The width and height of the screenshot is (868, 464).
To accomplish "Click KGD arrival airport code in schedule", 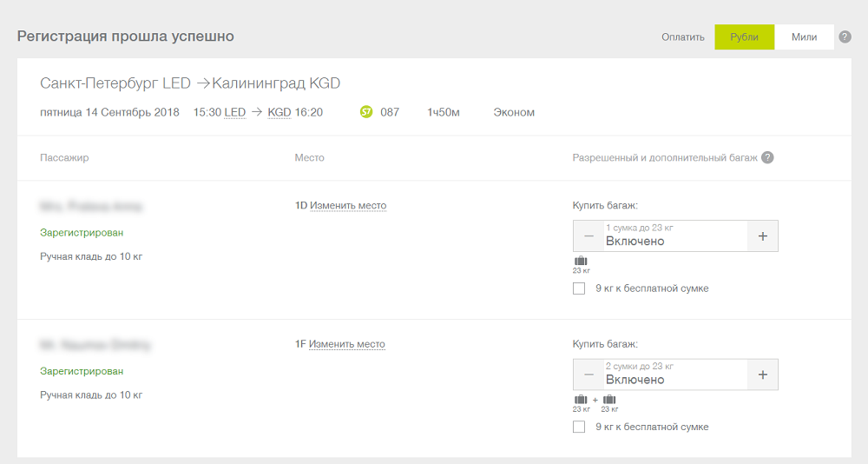I will pos(279,112).
